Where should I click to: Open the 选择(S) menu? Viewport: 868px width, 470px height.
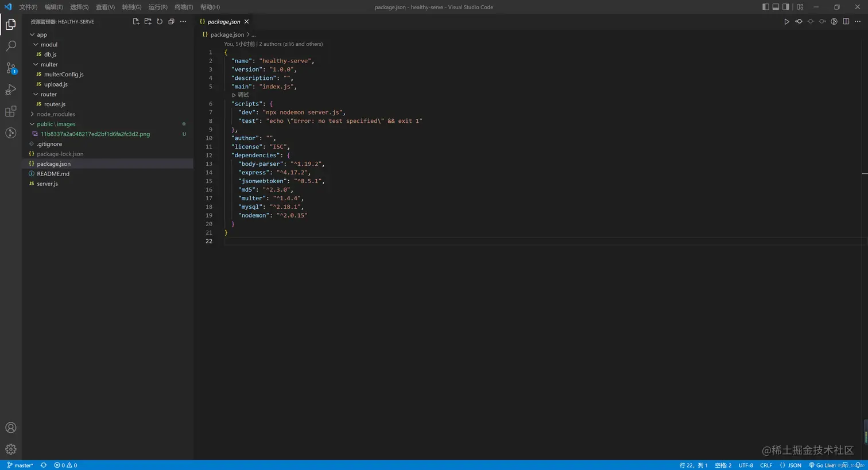[x=79, y=7]
